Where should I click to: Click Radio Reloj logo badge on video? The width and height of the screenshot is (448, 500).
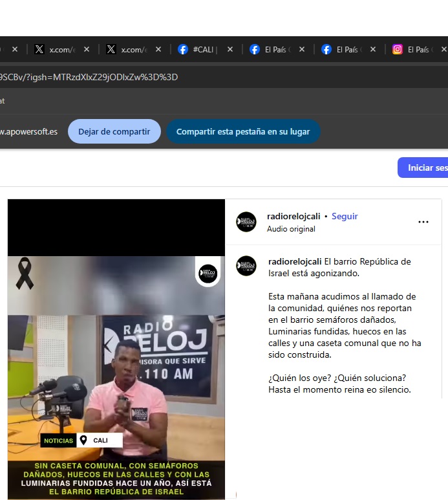coord(208,273)
